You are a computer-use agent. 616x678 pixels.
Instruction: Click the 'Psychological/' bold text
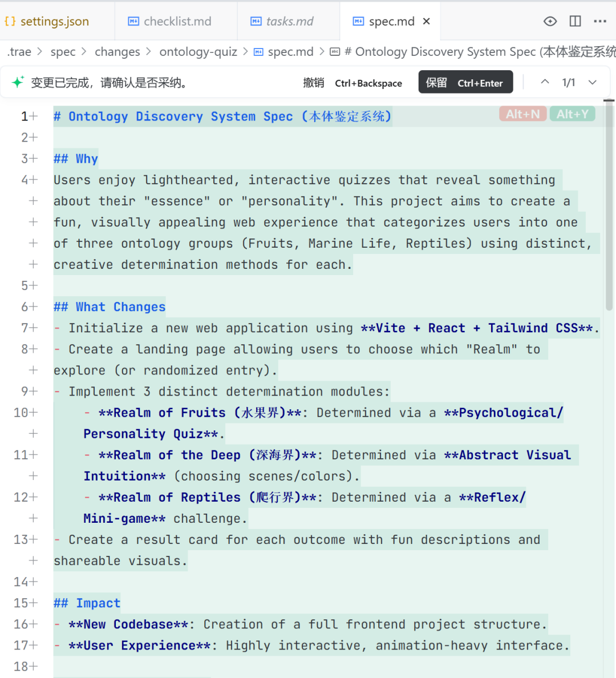(511, 413)
